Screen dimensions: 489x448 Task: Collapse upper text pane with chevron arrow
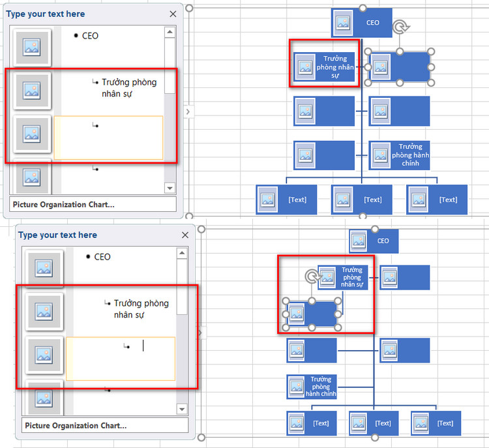[188, 112]
